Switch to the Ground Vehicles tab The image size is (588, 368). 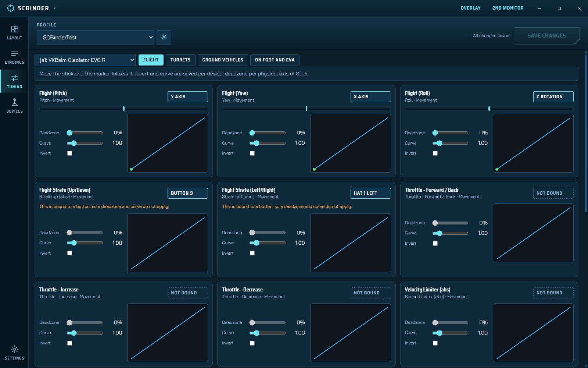click(223, 60)
